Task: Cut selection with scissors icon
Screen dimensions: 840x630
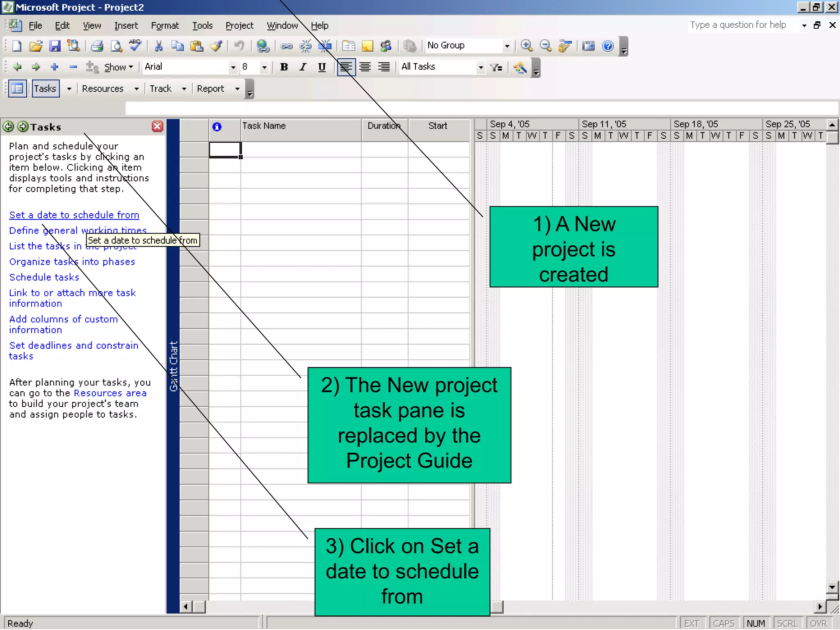Action: (159, 46)
